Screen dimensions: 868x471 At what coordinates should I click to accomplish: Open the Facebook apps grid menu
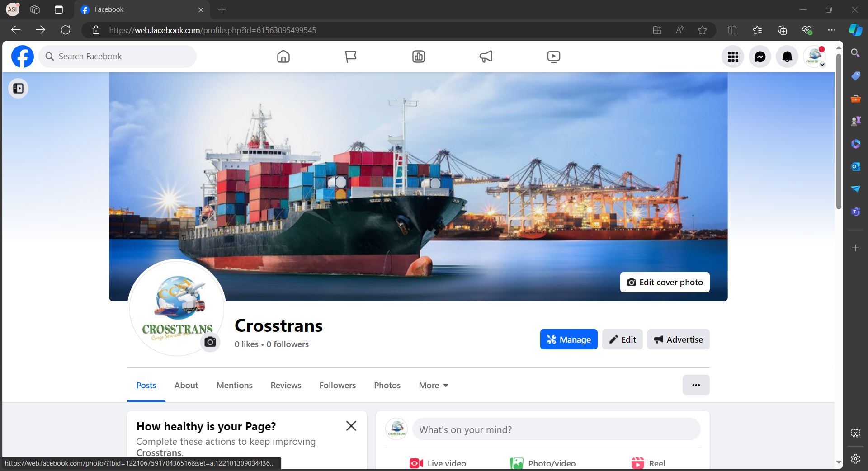click(733, 57)
